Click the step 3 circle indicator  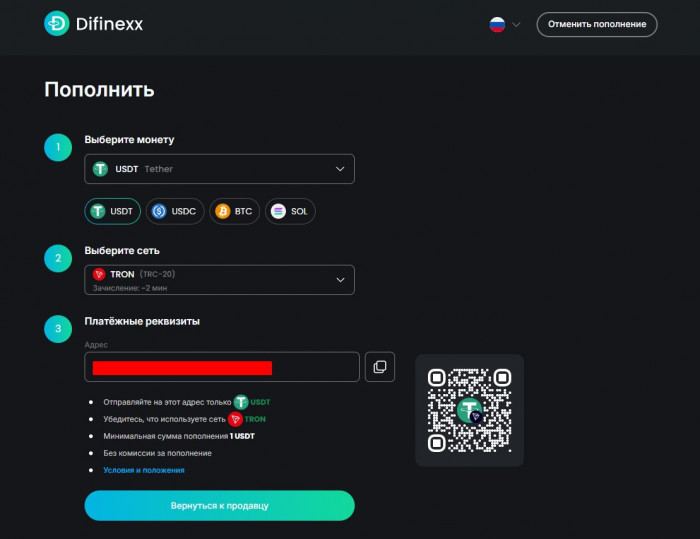(x=58, y=329)
